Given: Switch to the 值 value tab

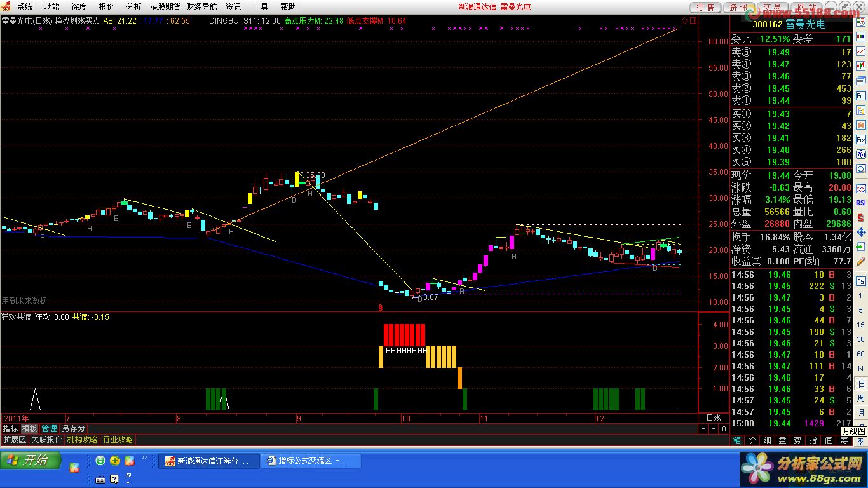Looking at the screenshot, I should [829, 440].
